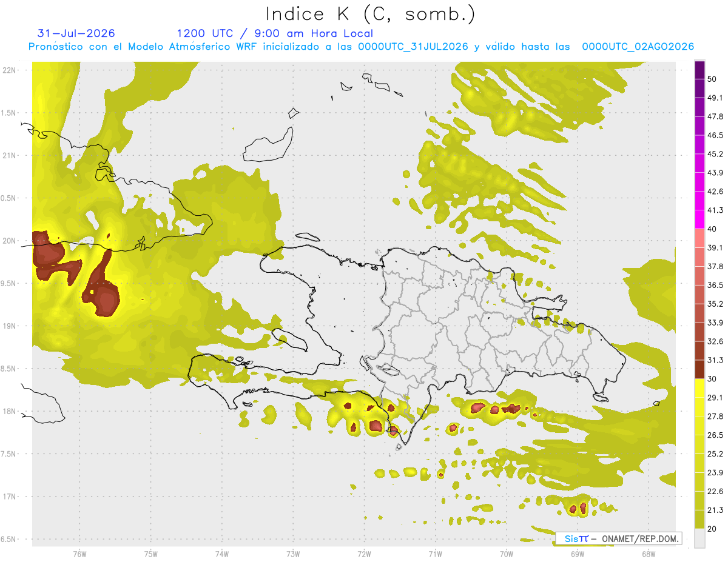Image resolution: width=728 pixels, height=562 pixels.
Task: Click the colorbar label '30'
Action: (x=712, y=379)
